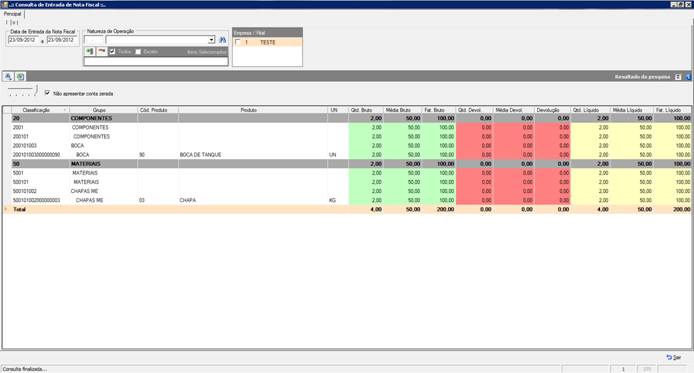
Task: Check the TESTE company checkbox
Action: [x=238, y=42]
